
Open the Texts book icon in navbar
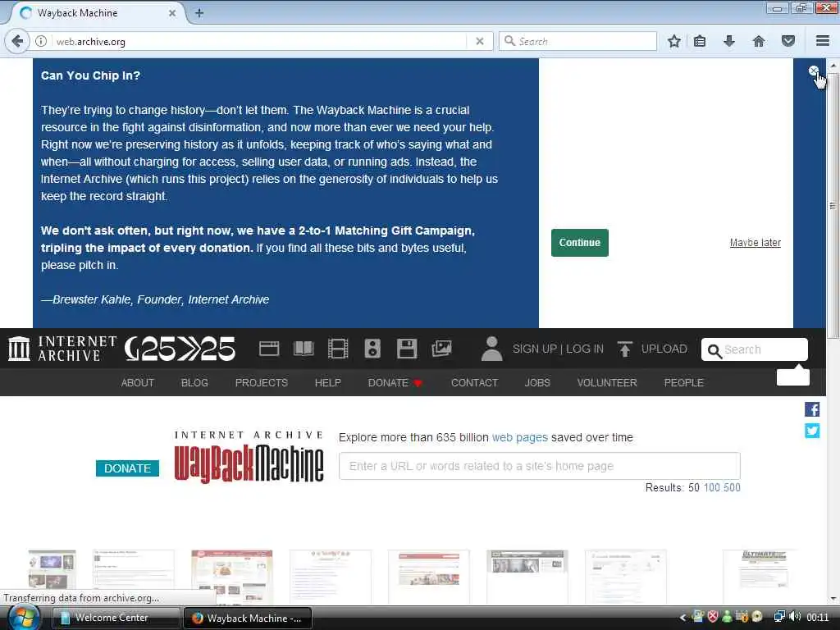coord(304,349)
